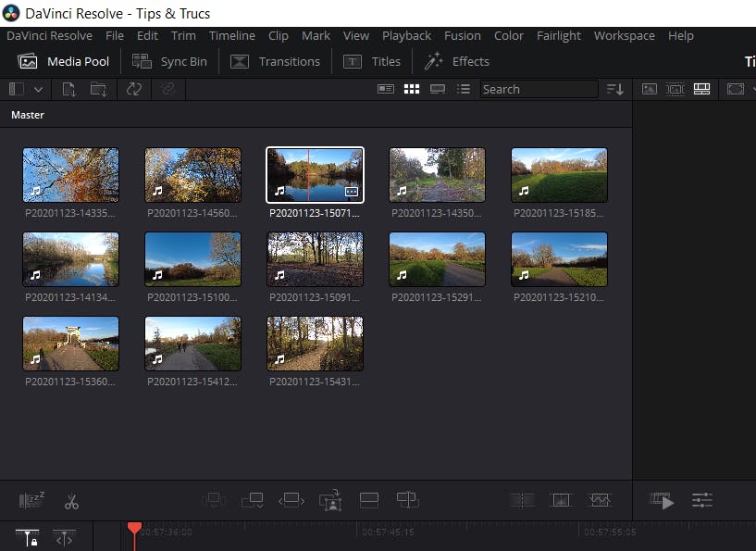Screen dimensions: 756x551
Task: Click the Import Media Folder icon
Action: [x=98, y=89]
